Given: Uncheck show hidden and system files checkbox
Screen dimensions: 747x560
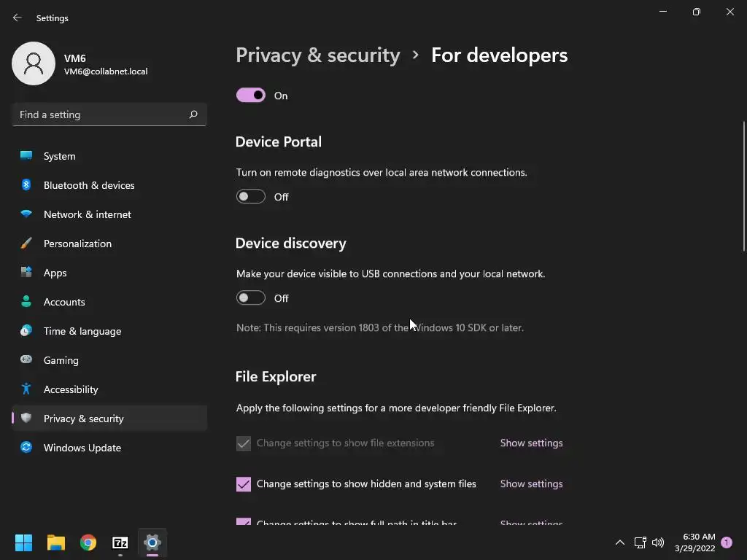Looking at the screenshot, I should click(244, 484).
